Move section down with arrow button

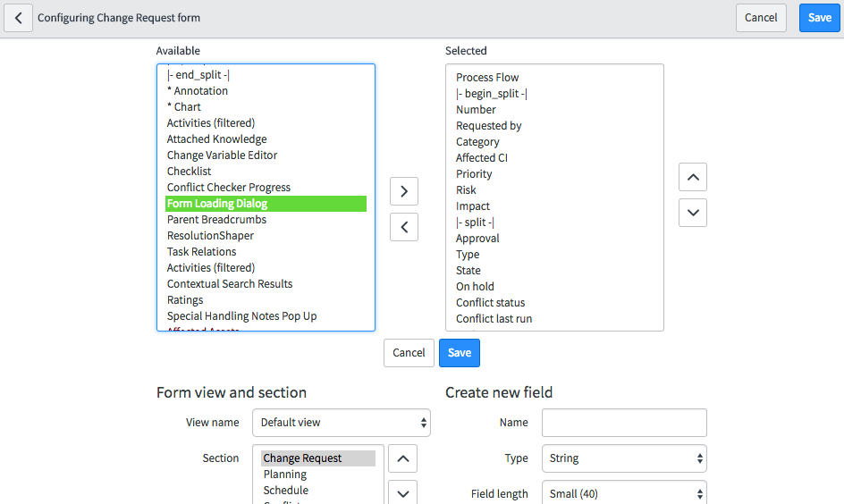(x=402, y=492)
